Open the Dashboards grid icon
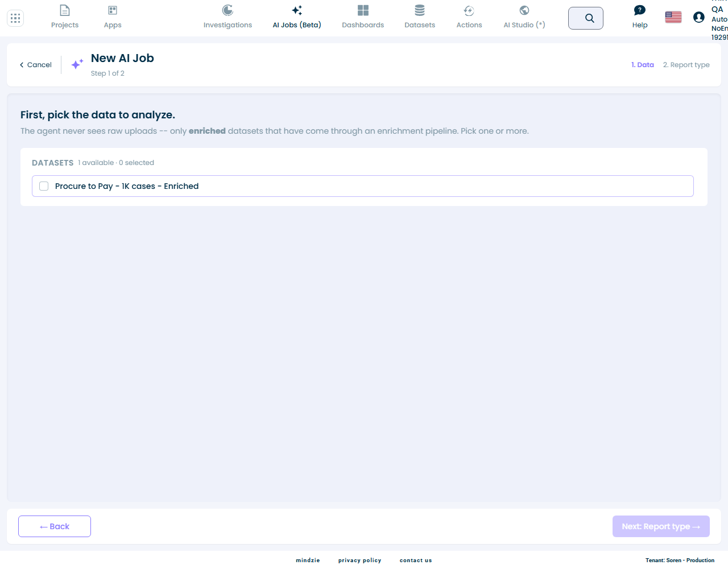 click(363, 10)
